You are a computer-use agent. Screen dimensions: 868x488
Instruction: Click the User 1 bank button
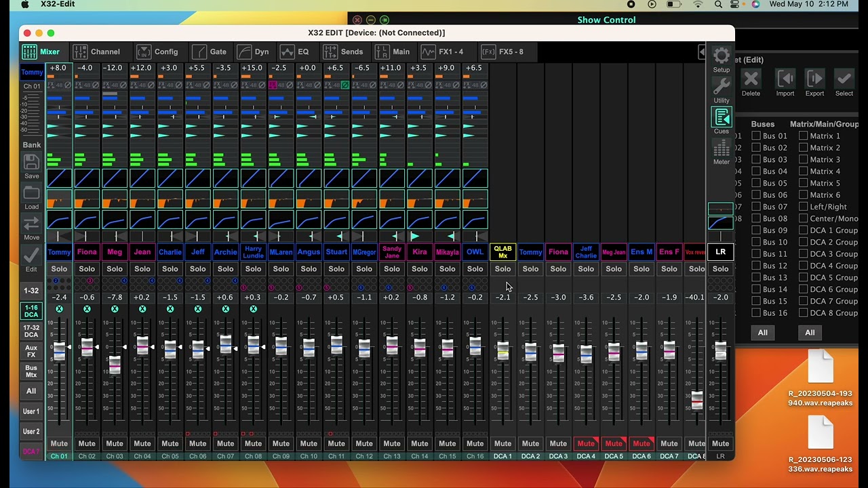coord(31,411)
